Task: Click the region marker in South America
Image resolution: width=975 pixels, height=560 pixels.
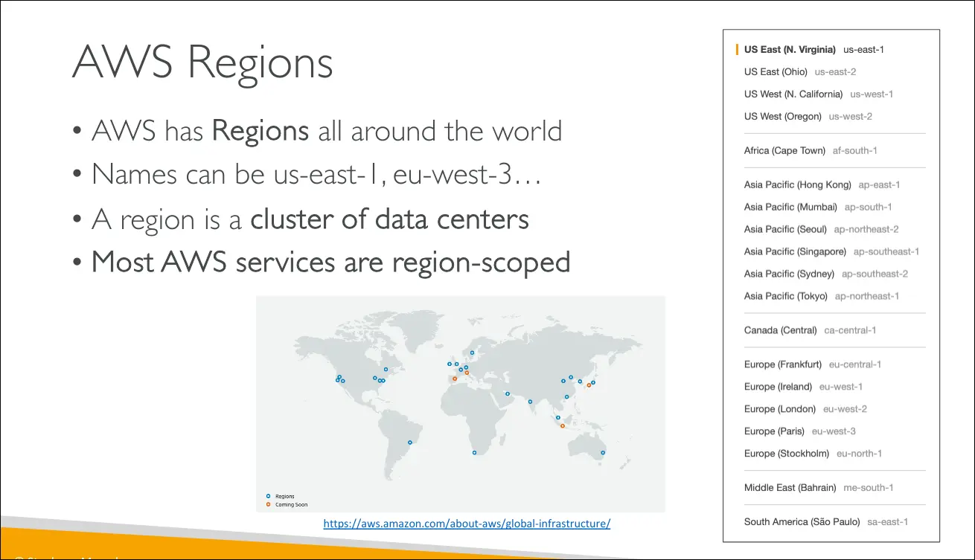Action: 409,442
